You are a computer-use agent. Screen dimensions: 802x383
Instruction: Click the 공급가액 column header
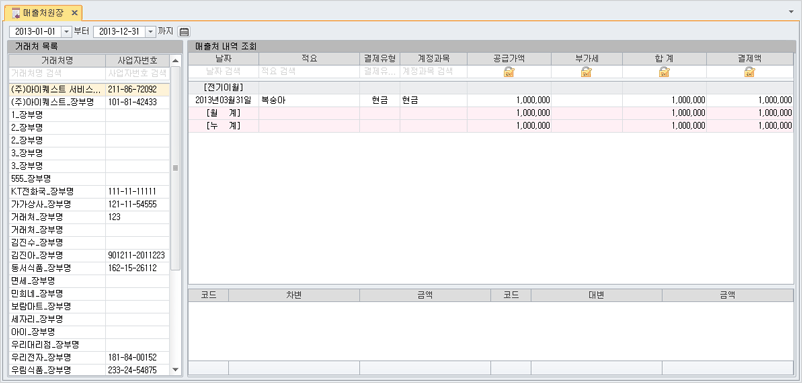(x=509, y=59)
